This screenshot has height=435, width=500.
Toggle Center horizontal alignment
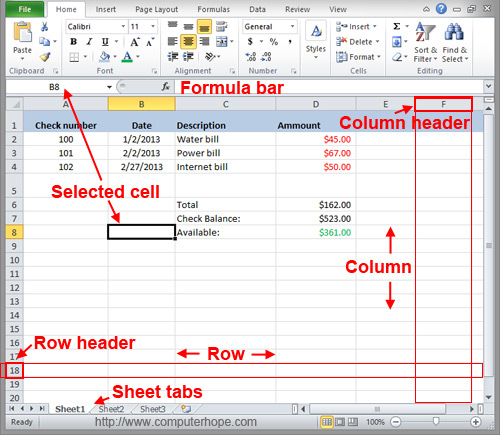(x=188, y=42)
